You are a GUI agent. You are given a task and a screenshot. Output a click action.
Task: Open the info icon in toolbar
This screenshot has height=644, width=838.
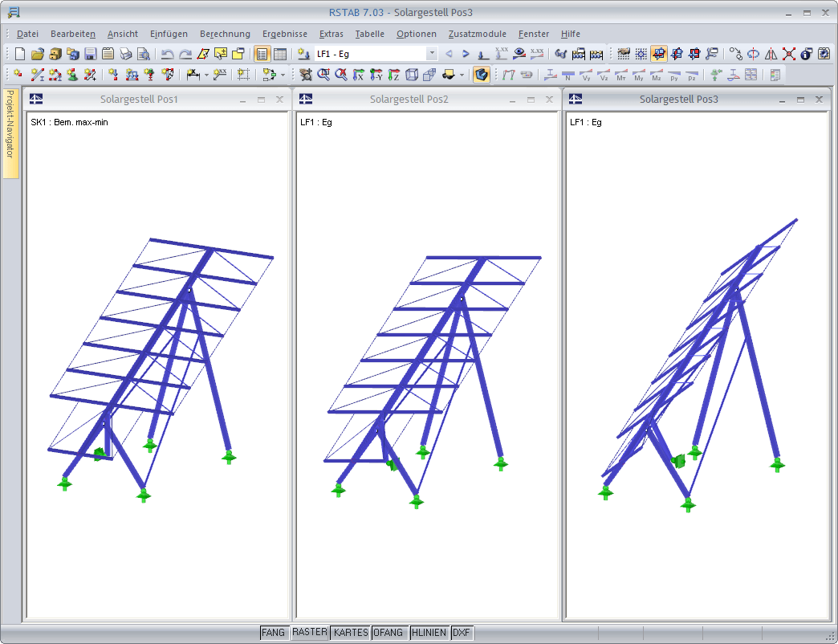click(807, 54)
